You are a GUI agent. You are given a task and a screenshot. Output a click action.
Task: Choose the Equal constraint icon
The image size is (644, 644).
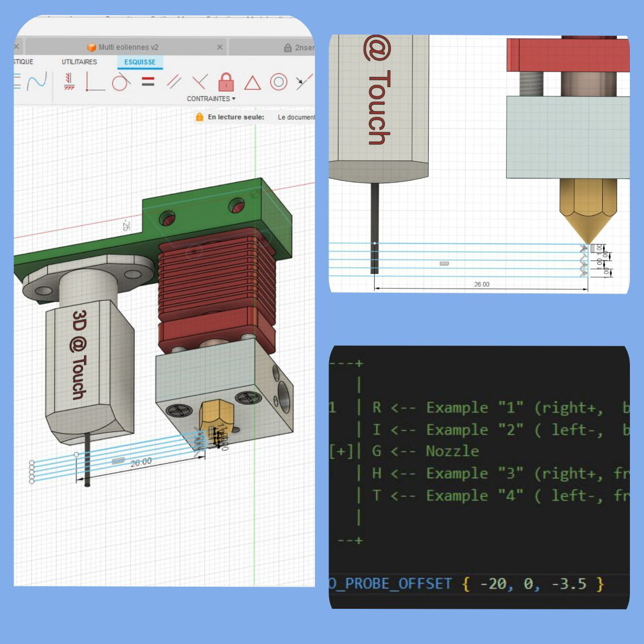click(x=148, y=82)
